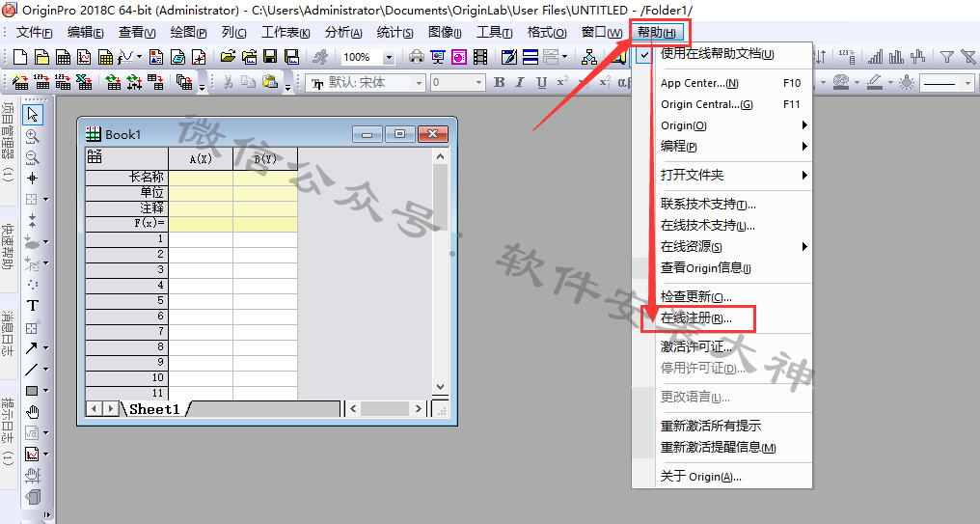Choose 激活许可证... menu entry
The height and width of the screenshot is (524, 980).
tap(721, 346)
